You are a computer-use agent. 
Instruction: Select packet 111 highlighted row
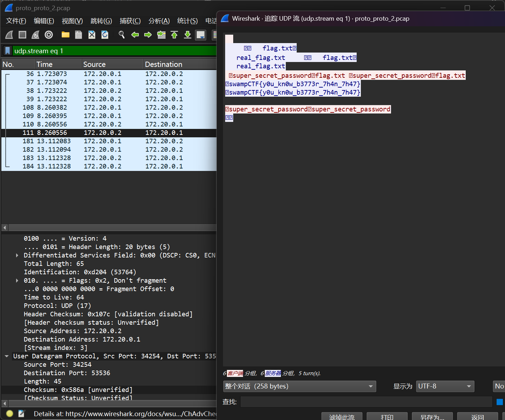pos(109,133)
